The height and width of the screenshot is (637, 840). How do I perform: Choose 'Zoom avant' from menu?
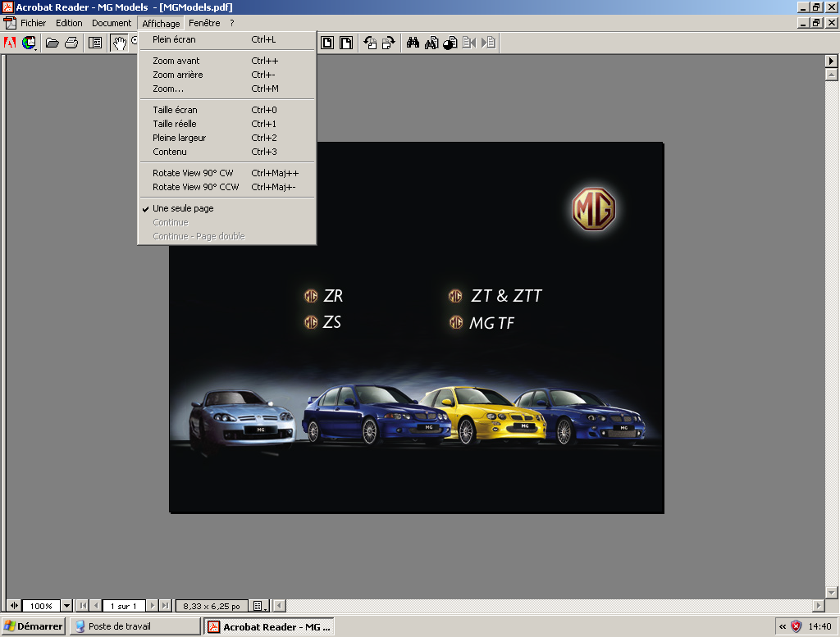[226, 61]
